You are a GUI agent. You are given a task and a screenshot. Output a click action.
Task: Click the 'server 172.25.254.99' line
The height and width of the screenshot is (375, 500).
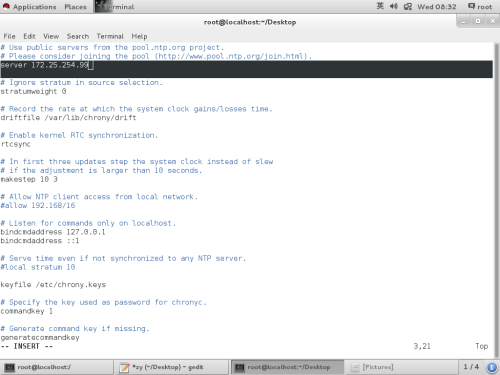44,65
